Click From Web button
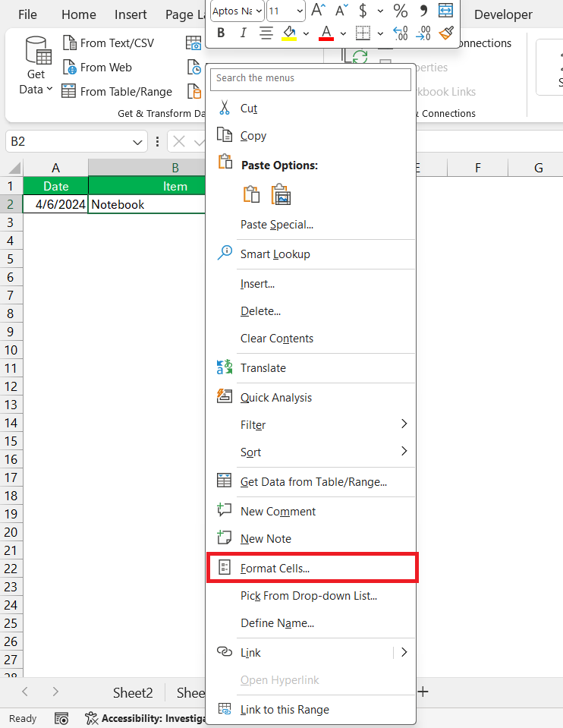The image size is (563, 728). 97,68
